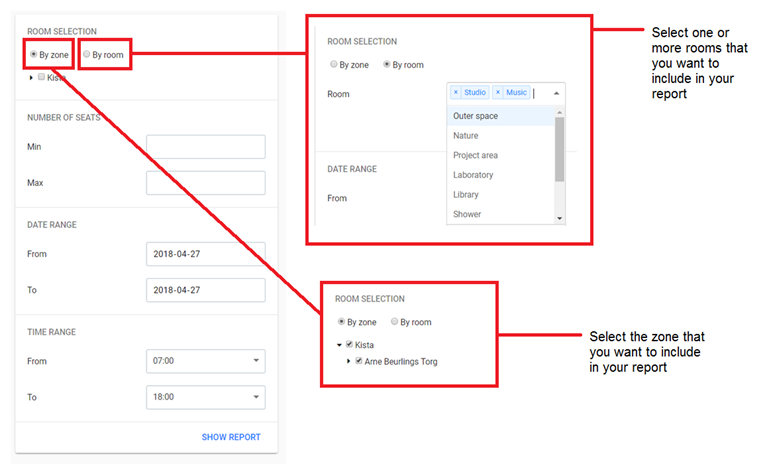The height and width of the screenshot is (476, 767).
Task: Remove the Studio room tag
Action: tap(456, 92)
